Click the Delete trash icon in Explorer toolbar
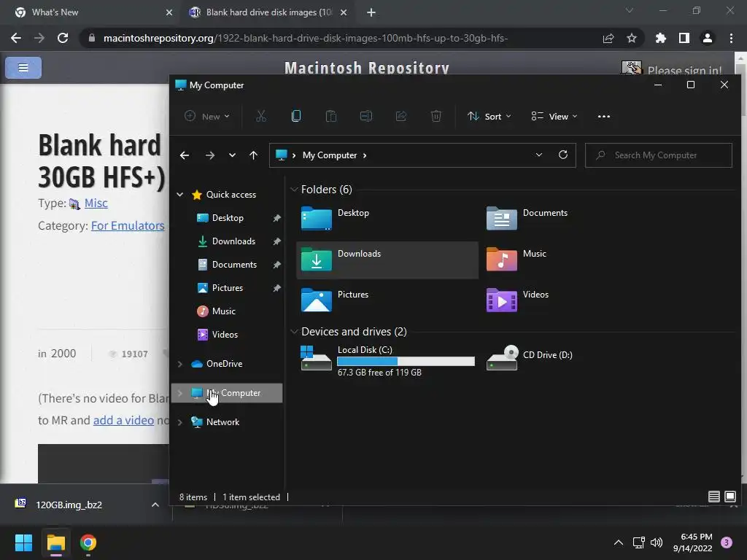 436,116
